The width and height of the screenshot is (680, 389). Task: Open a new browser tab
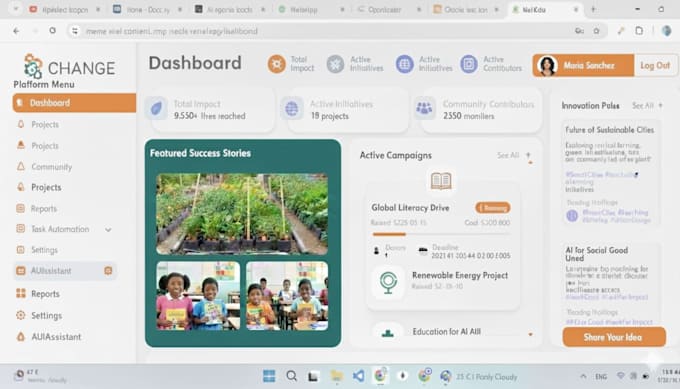click(x=593, y=10)
